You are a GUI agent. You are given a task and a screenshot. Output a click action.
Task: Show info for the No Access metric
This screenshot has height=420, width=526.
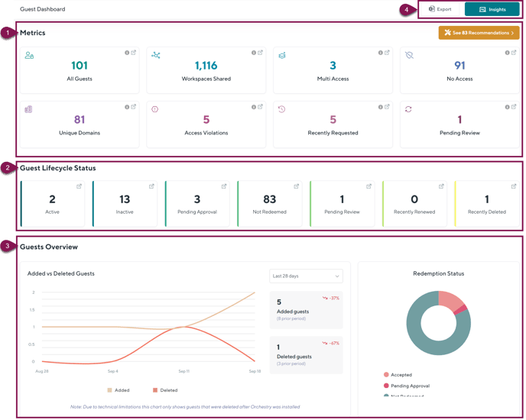click(506, 53)
